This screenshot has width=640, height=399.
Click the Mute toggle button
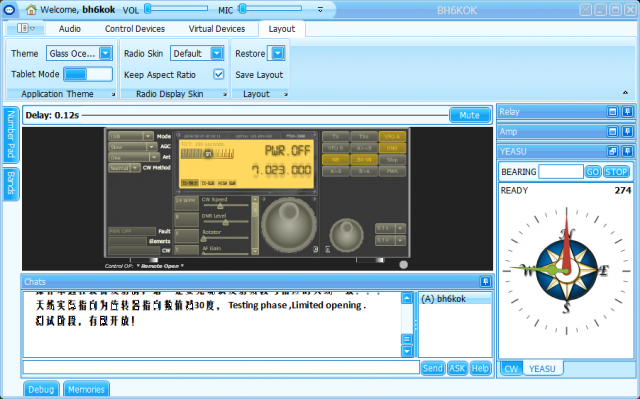(x=469, y=115)
